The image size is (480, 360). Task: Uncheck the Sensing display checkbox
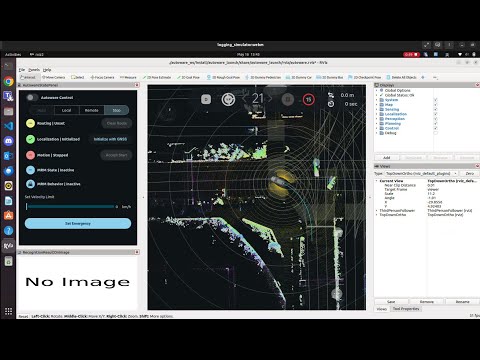click(435, 109)
